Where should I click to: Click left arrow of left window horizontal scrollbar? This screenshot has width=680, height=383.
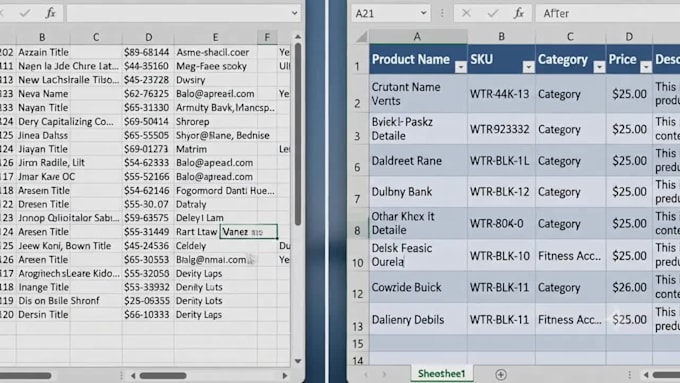coord(133,375)
